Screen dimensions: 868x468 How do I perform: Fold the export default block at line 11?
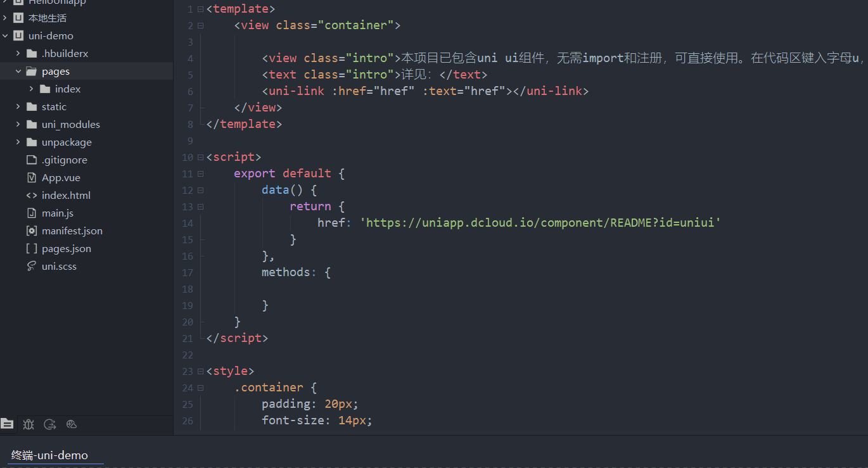[200, 174]
